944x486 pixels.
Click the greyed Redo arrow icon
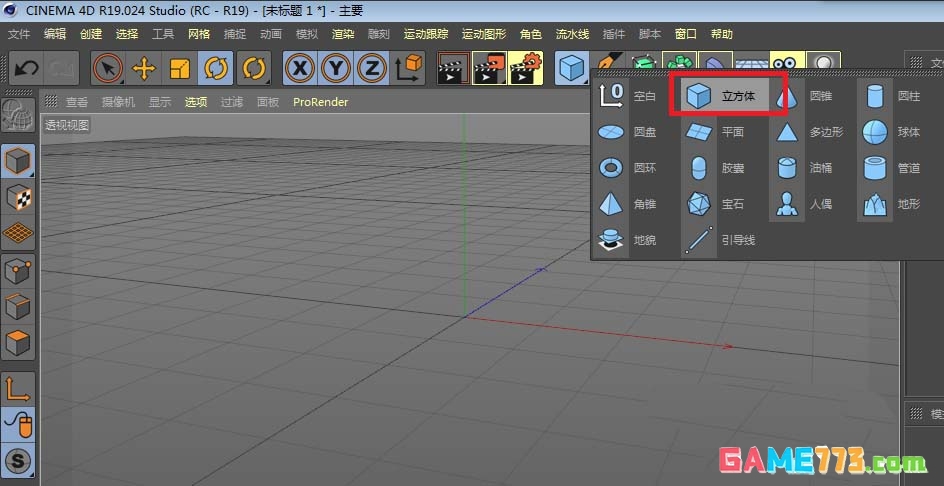point(61,68)
